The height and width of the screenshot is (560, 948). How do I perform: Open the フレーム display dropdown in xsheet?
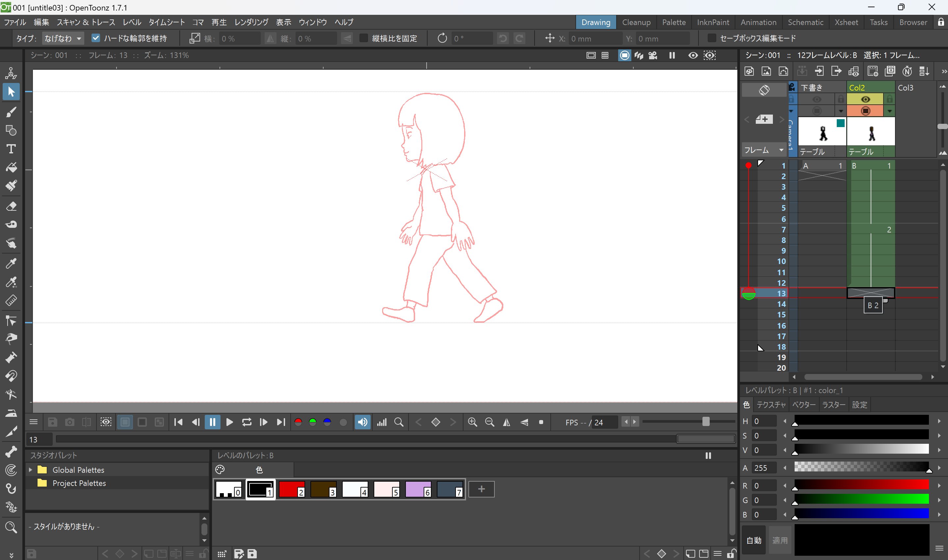pos(764,150)
